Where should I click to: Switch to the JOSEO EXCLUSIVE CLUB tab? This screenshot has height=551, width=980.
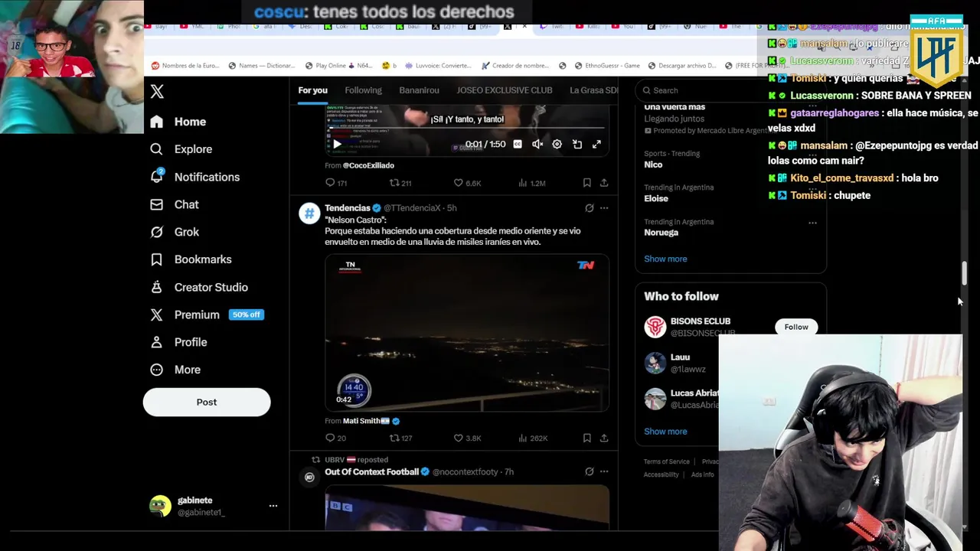click(505, 90)
